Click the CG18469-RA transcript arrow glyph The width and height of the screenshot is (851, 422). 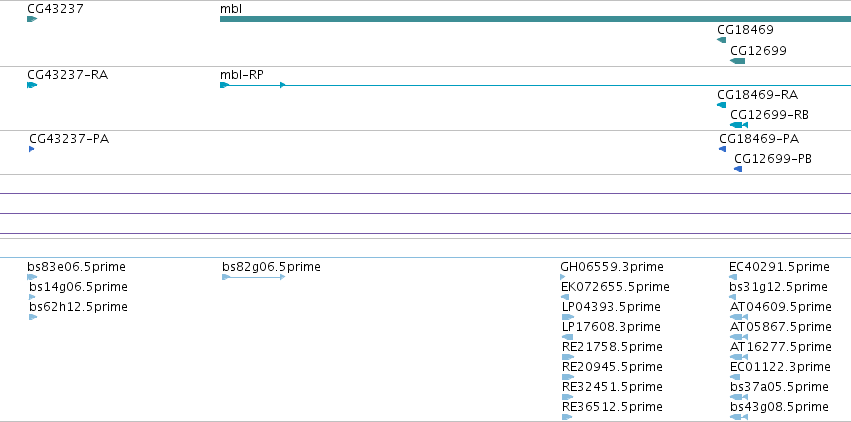pos(721,105)
